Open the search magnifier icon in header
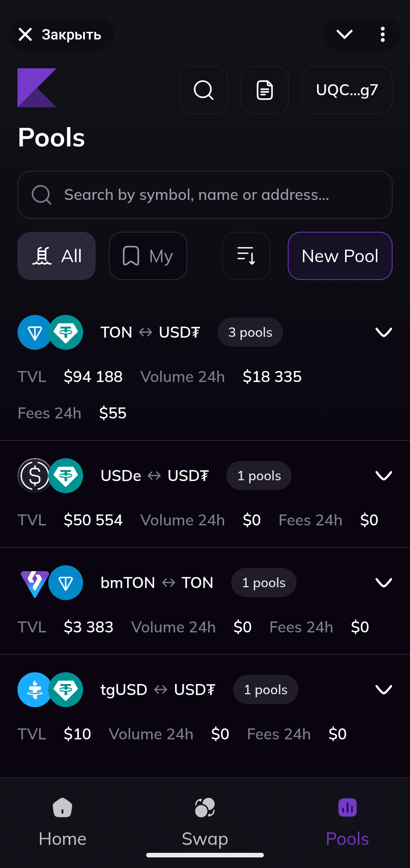The width and height of the screenshot is (410, 868). click(203, 90)
